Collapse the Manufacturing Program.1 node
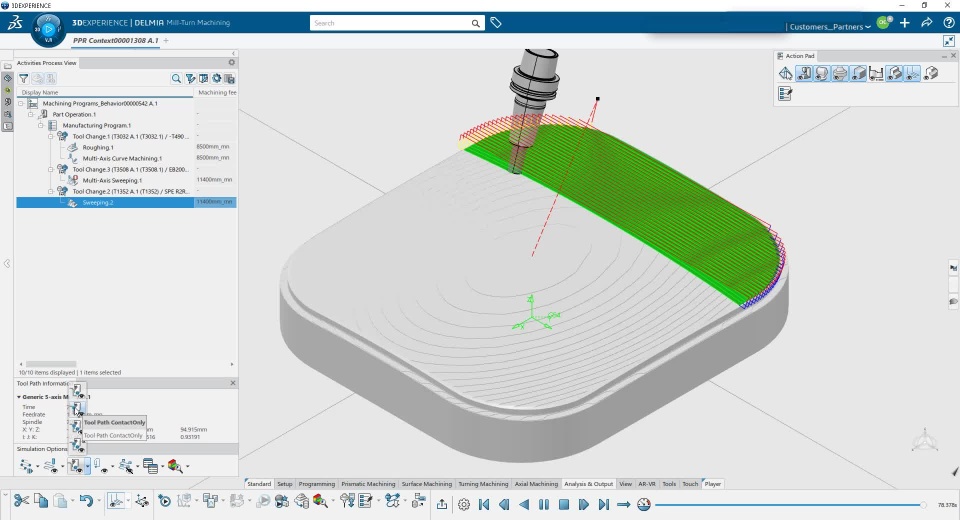 (41, 126)
